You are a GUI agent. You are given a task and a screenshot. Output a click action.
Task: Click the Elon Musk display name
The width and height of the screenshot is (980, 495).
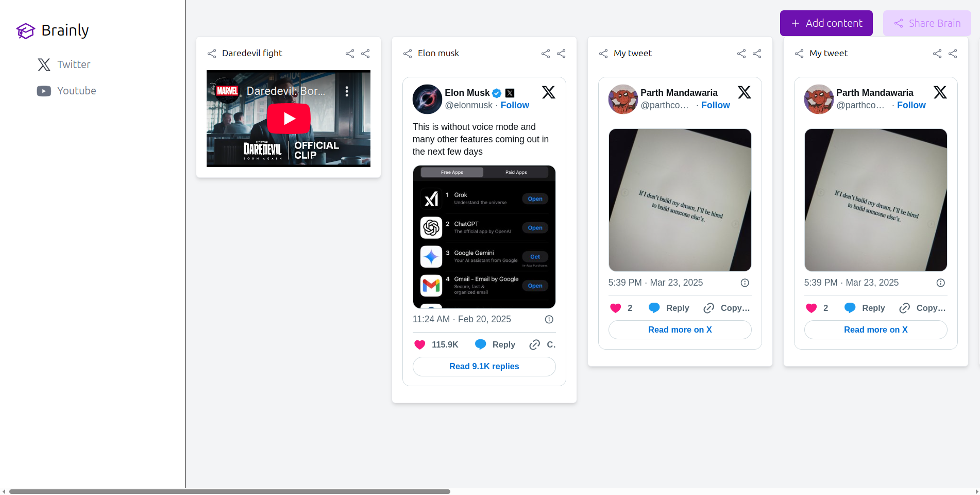[467, 93]
